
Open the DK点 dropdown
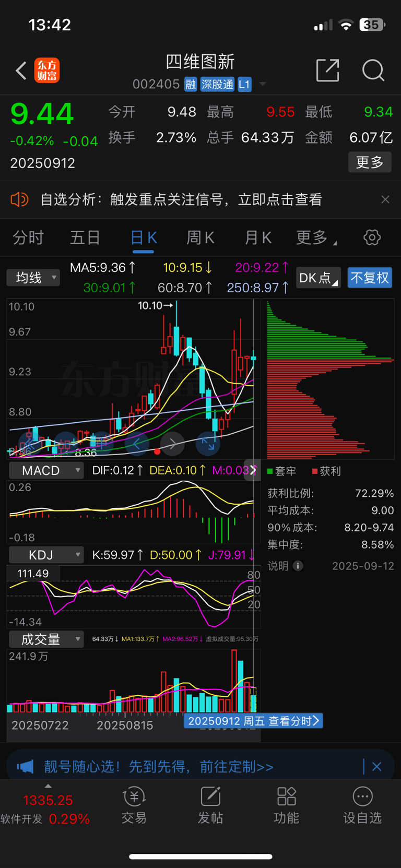[319, 278]
